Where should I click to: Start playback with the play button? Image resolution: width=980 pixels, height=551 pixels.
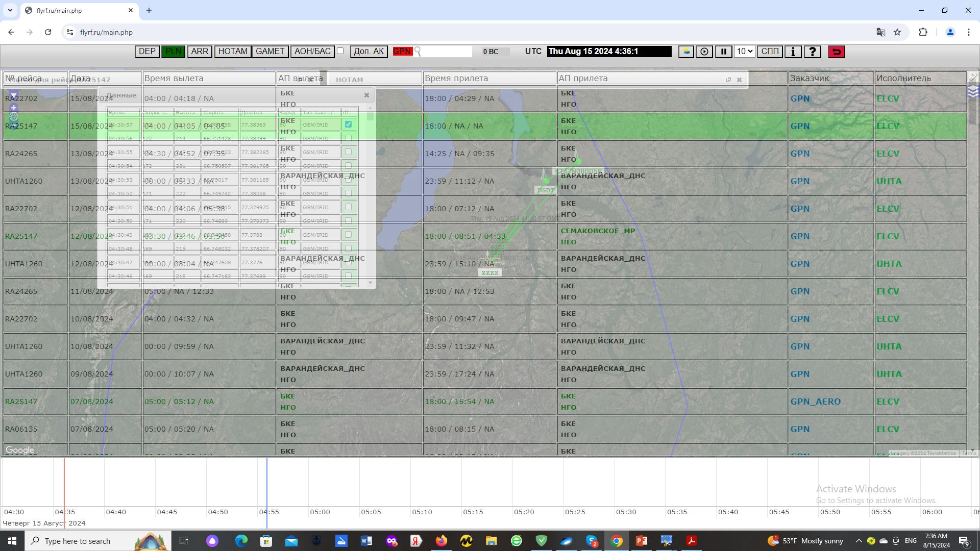click(704, 52)
